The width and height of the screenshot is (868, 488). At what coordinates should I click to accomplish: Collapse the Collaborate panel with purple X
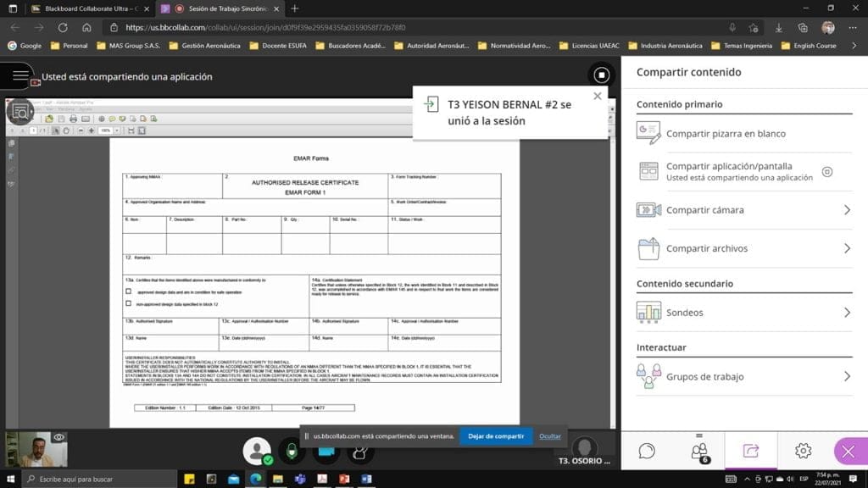tap(849, 451)
